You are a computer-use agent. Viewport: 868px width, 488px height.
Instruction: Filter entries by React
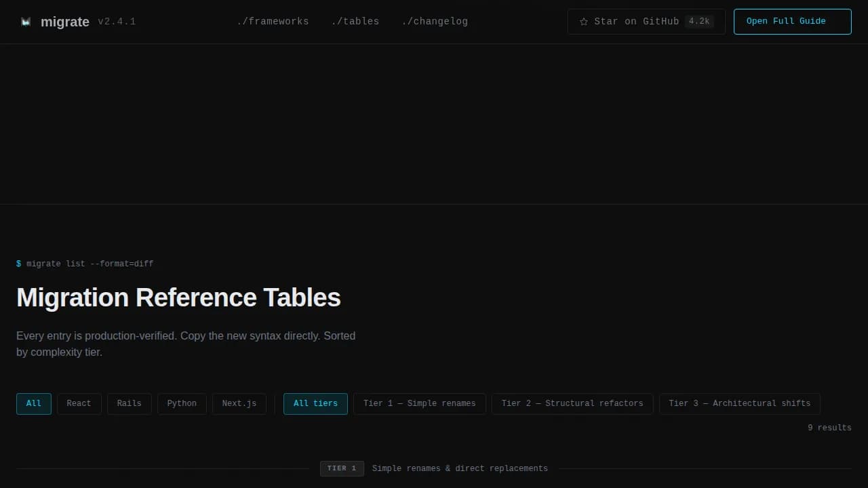(x=79, y=404)
